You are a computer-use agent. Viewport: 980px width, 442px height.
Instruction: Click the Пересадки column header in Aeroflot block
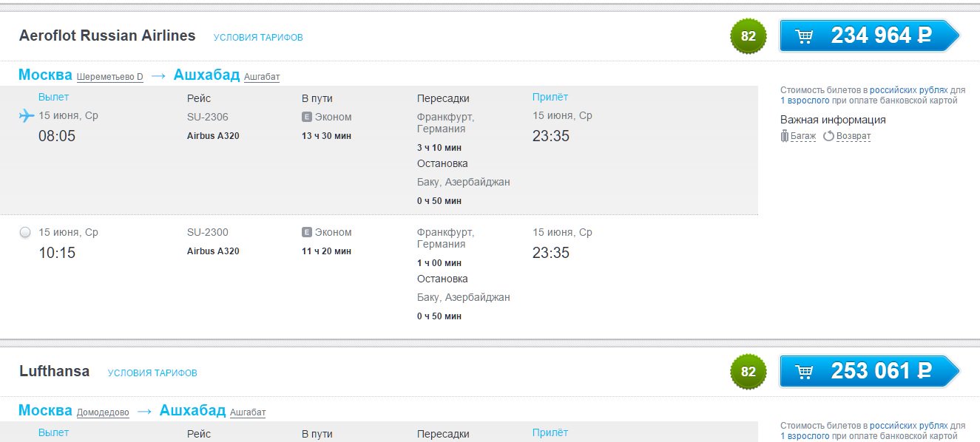coord(443,98)
